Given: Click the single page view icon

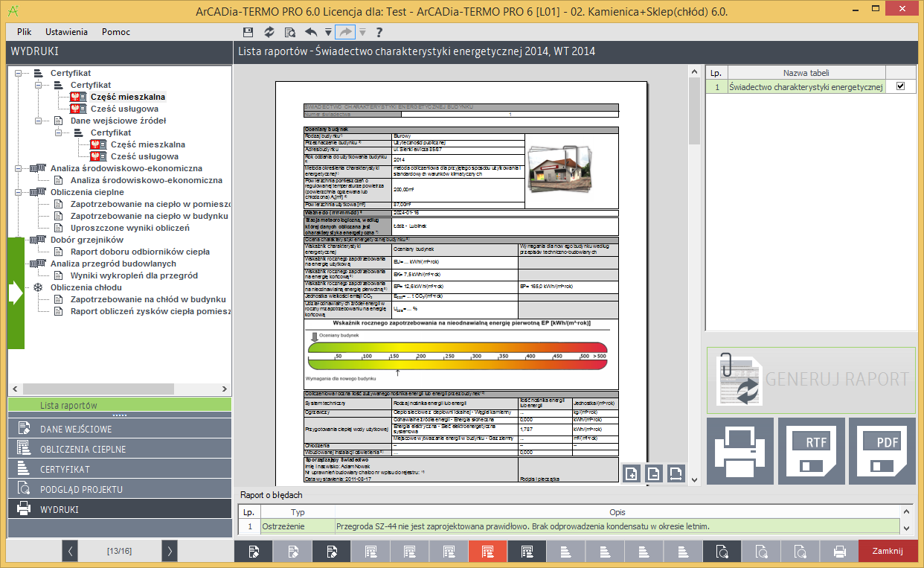Looking at the screenshot, I should [653, 473].
